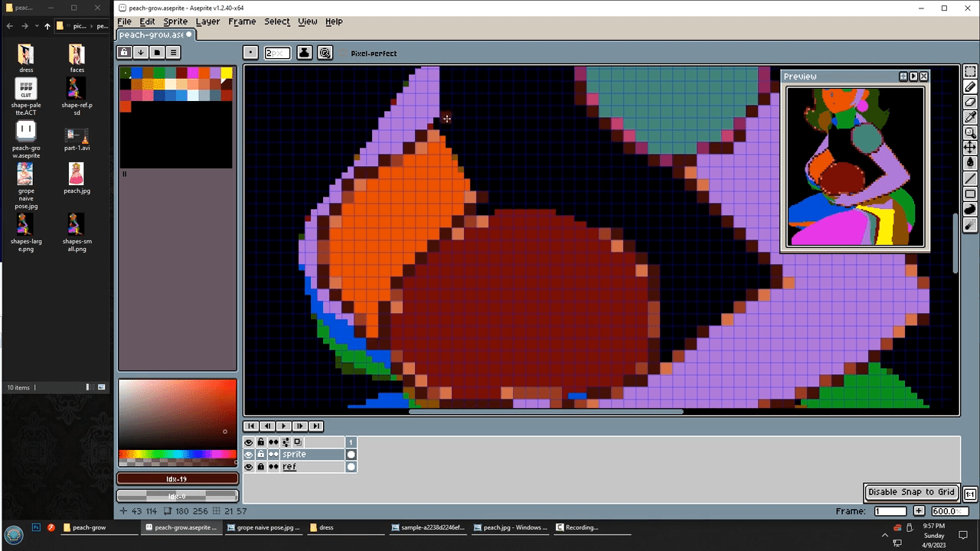
Task: Unlock the ref layer padlock
Action: pyautogui.click(x=261, y=467)
